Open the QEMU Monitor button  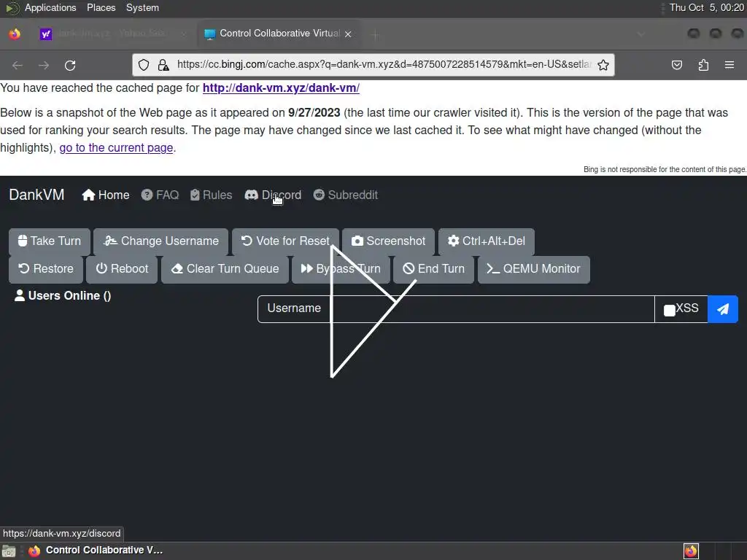(x=533, y=268)
